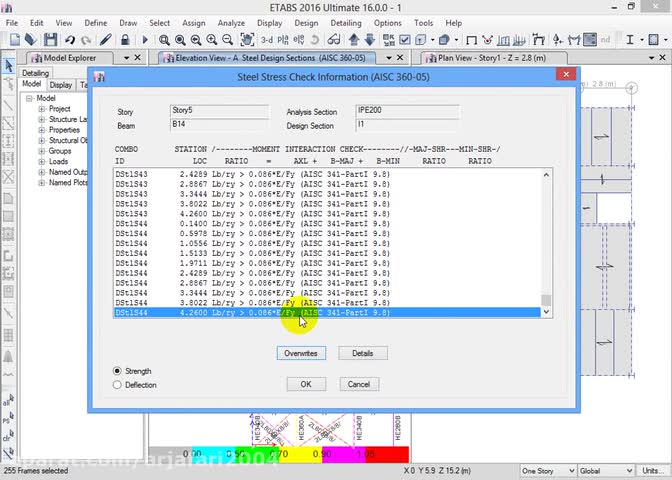Click the Units button in status bar
Screen dimensions: 672x480
point(653,471)
